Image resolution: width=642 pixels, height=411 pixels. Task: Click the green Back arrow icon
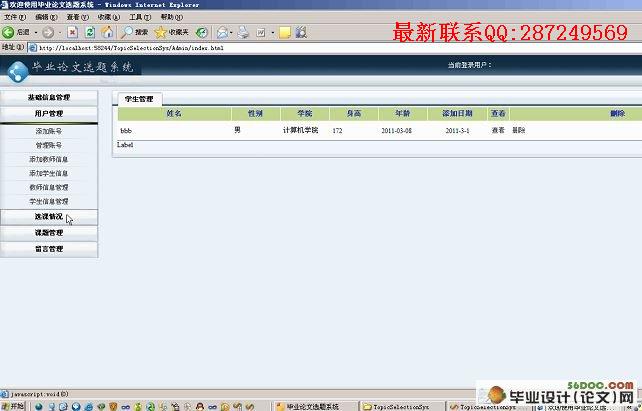coord(8,32)
